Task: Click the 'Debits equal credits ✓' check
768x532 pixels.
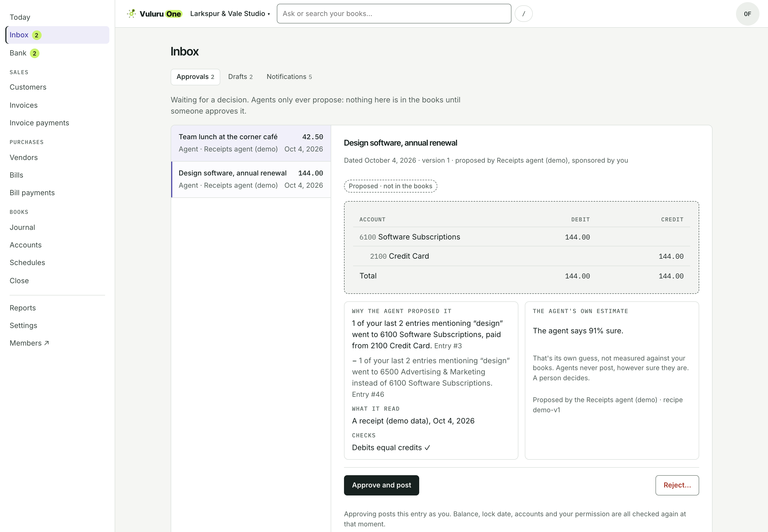Action: [391, 448]
